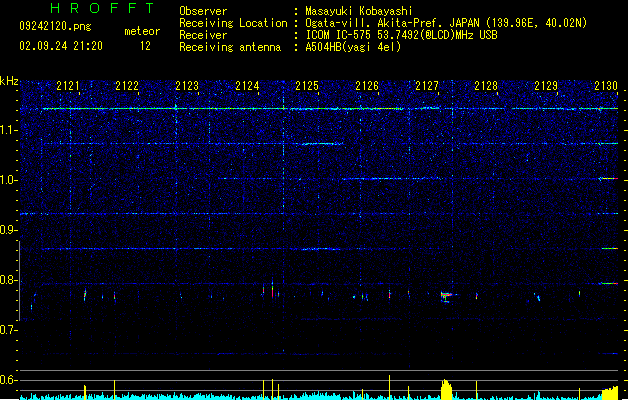
Task: Click the 2128 time marker
Action: coord(486,86)
